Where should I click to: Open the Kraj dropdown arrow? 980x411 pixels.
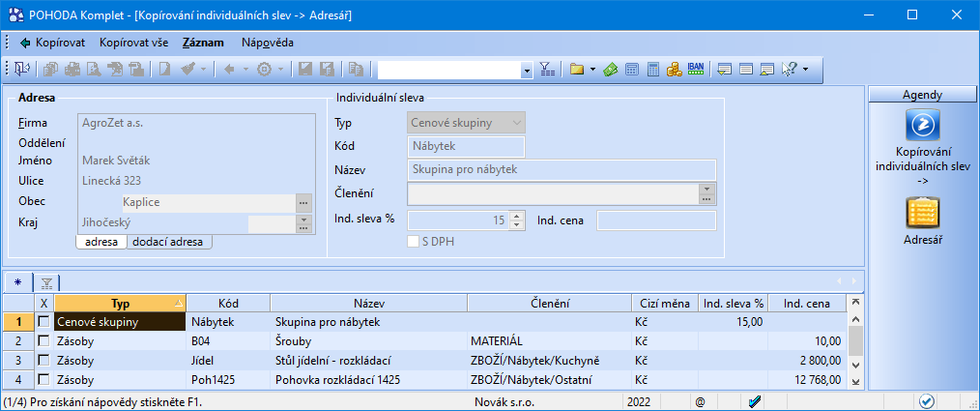point(303,220)
